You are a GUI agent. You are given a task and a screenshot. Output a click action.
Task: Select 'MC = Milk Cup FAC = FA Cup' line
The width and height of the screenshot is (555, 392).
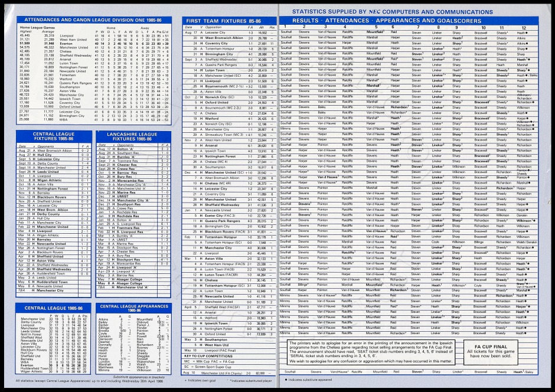coord(209,361)
